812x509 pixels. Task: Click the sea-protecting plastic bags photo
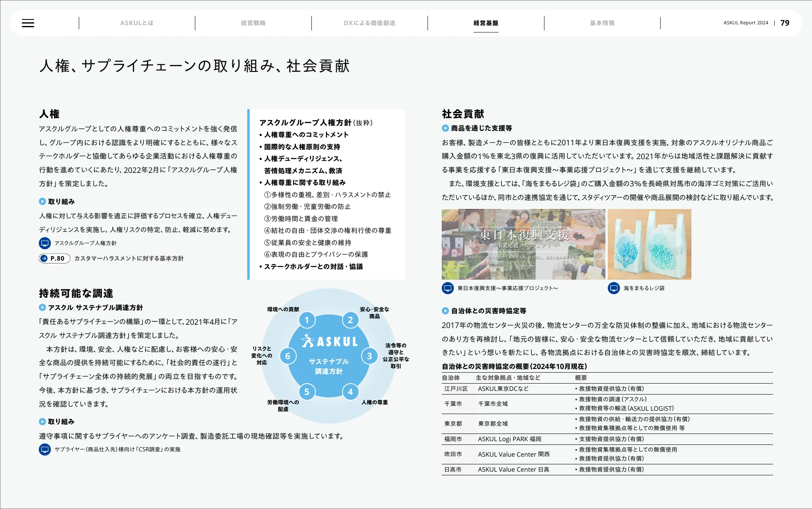click(649, 244)
